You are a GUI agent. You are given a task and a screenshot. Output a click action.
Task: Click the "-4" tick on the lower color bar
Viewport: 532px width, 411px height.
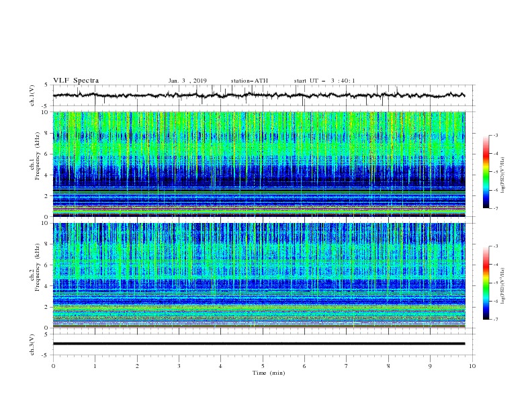pos(496,265)
